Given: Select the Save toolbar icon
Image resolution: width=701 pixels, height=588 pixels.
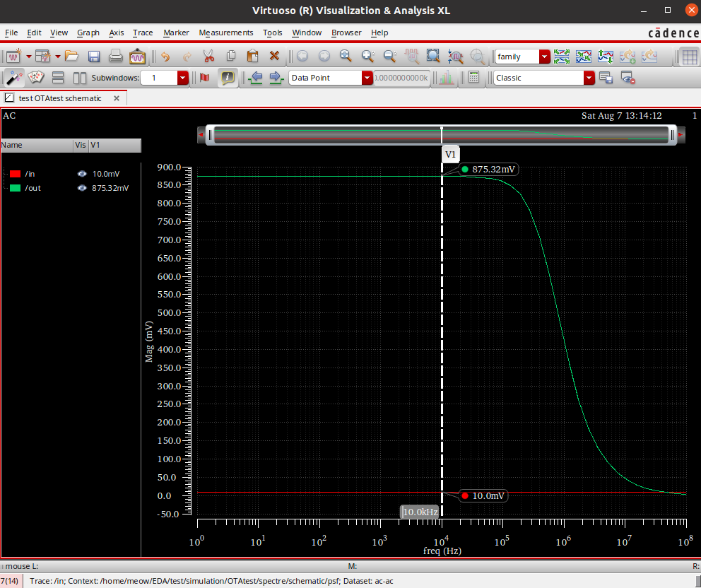Looking at the screenshot, I should (x=94, y=56).
